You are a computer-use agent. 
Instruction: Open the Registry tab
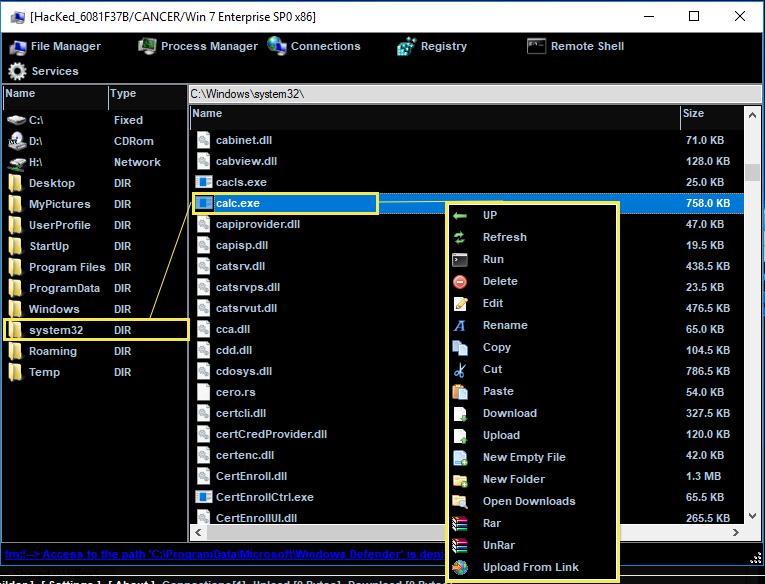tap(432, 46)
